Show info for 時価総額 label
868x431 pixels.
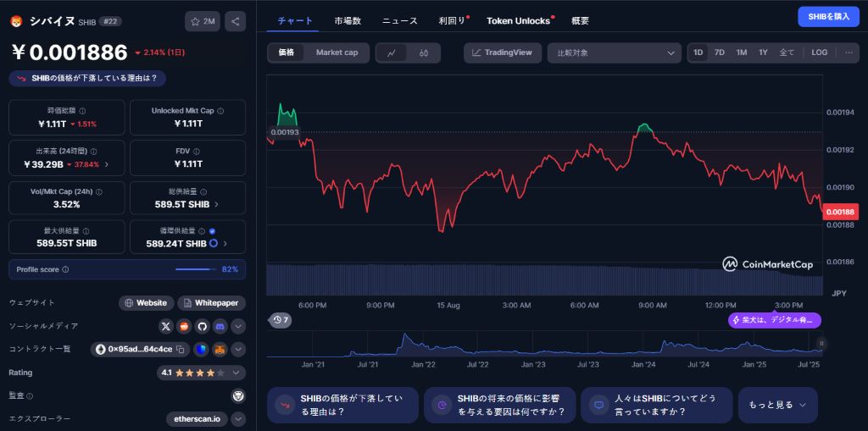tap(82, 111)
